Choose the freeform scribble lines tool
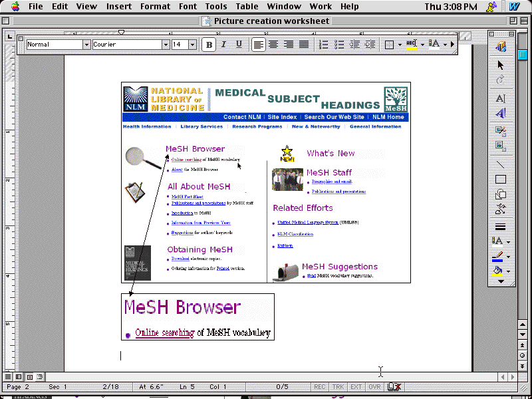 [501, 209]
